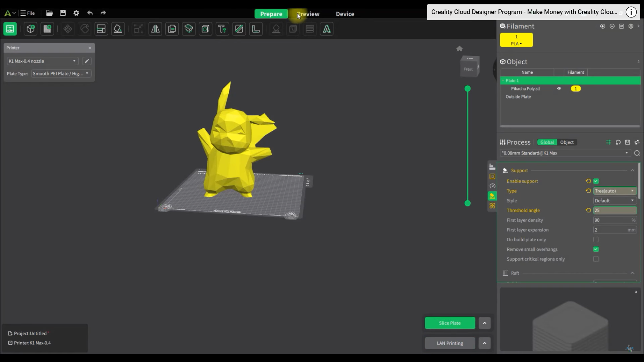This screenshot has width=644, height=362.
Task: Select the Text emboss tool
Action: click(222, 29)
